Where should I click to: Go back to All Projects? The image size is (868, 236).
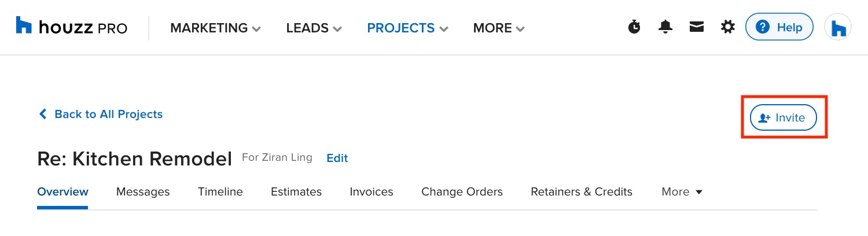coord(100,114)
